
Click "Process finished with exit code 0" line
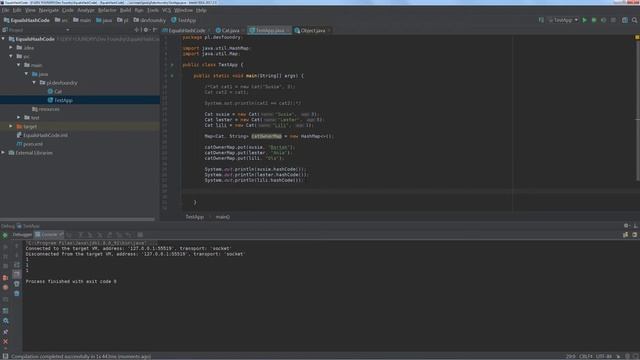tap(71, 282)
